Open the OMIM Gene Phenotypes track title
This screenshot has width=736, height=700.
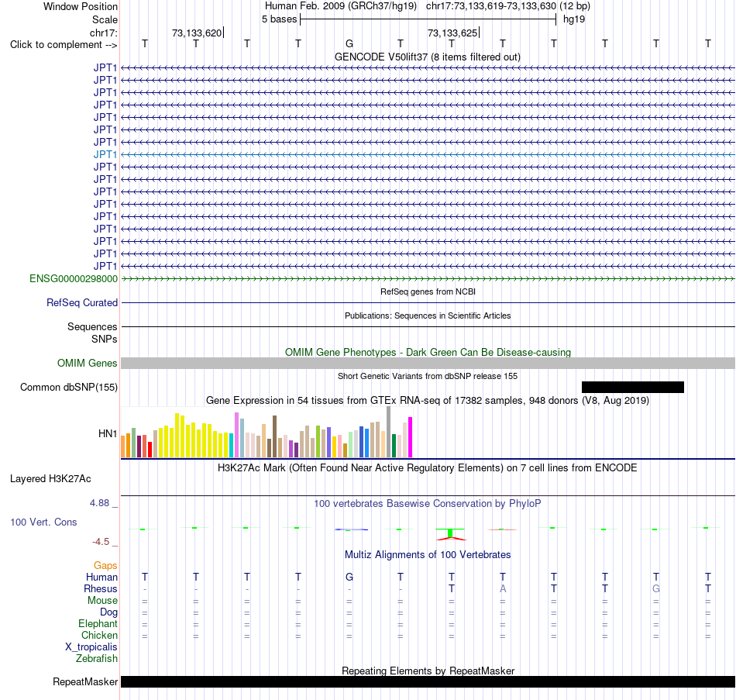(x=428, y=353)
